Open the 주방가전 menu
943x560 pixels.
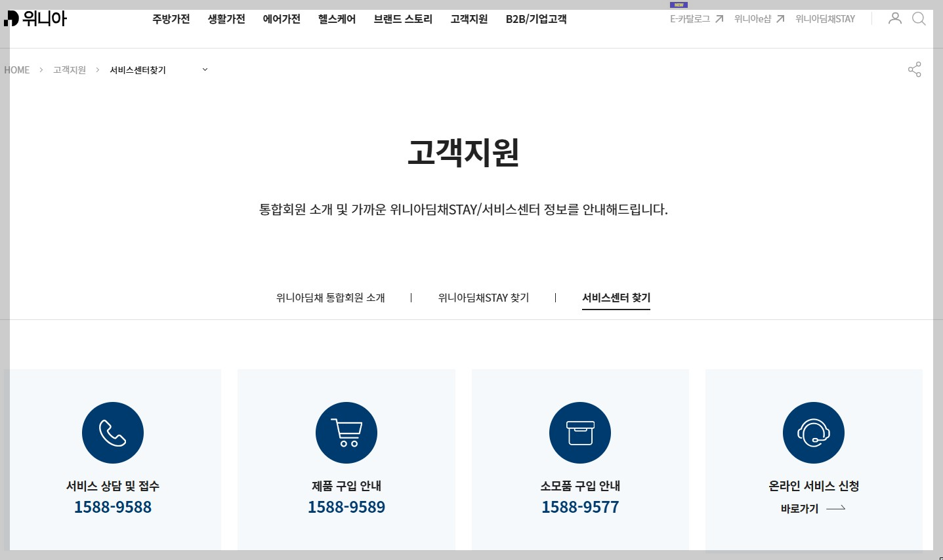171,19
